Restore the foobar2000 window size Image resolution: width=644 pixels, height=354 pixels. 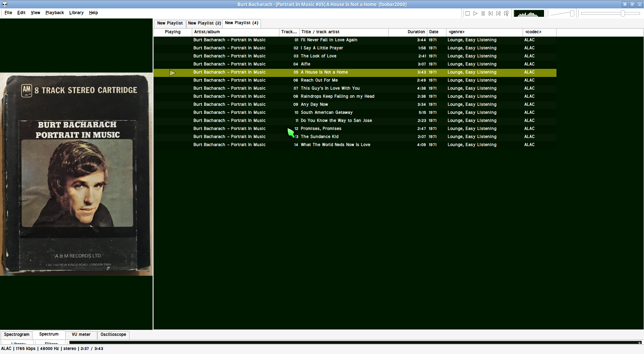(632, 4)
